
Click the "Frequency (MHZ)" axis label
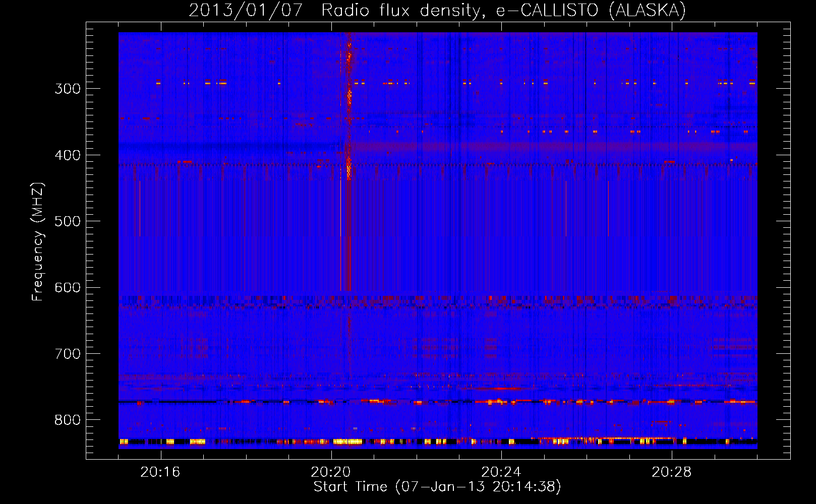point(38,242)
